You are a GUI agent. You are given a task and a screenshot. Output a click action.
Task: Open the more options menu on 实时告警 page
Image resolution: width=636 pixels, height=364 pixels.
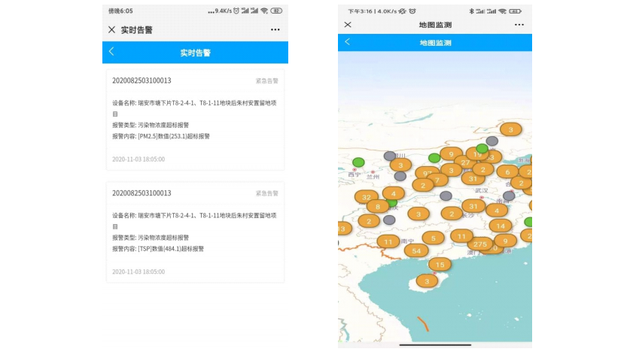[x=275, y=29]
